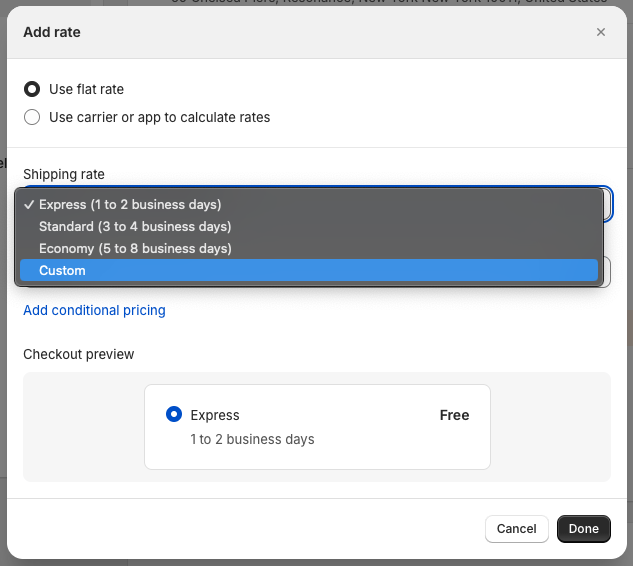633x566 pixels.
Task: Confirm with the Done button
Action: click(583, 529)
